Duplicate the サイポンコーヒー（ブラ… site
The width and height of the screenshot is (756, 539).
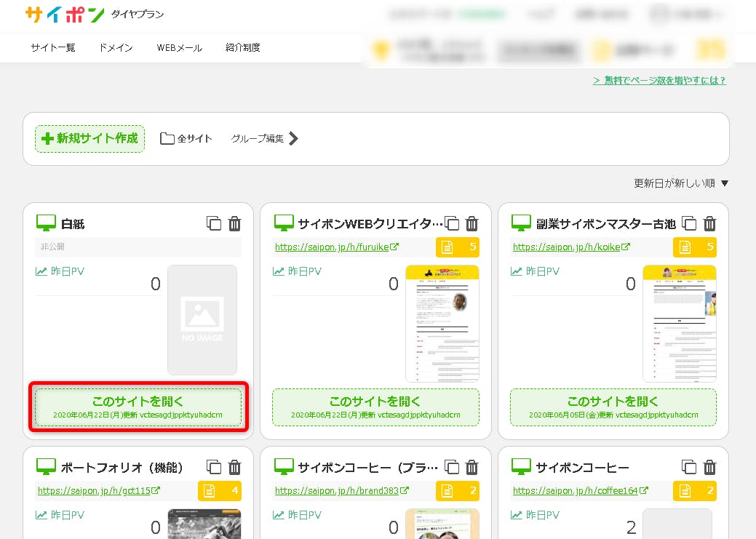452,467
